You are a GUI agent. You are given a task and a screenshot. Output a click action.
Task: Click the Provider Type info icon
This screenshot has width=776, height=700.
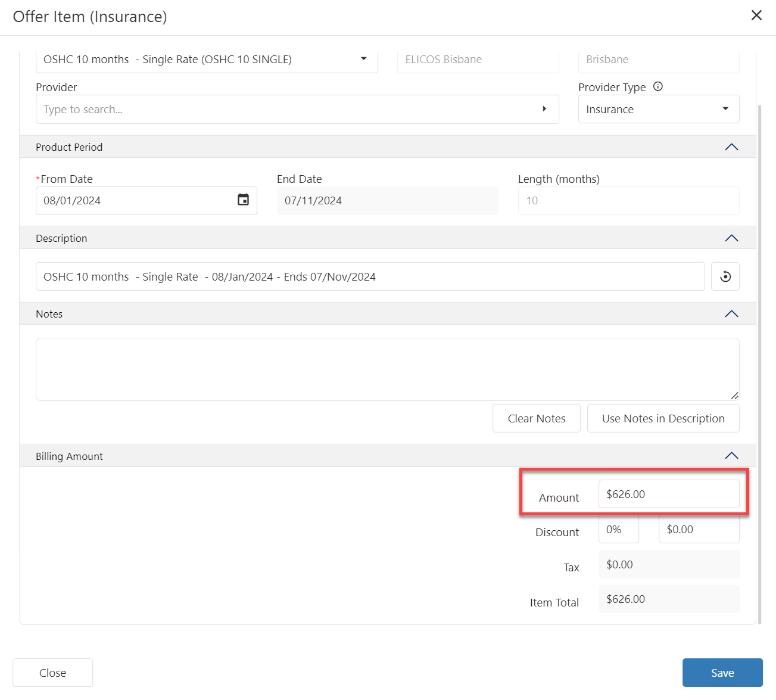(x=657, y=86)
